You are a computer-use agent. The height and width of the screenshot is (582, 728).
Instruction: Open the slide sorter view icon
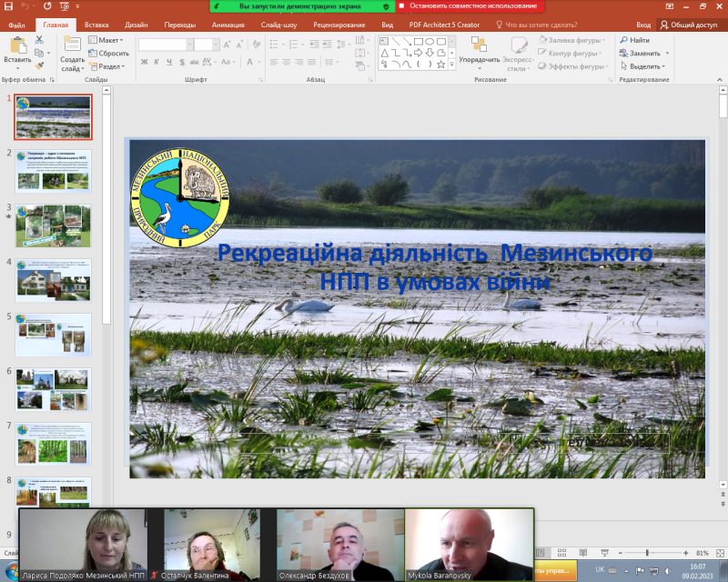coord(561,553)
